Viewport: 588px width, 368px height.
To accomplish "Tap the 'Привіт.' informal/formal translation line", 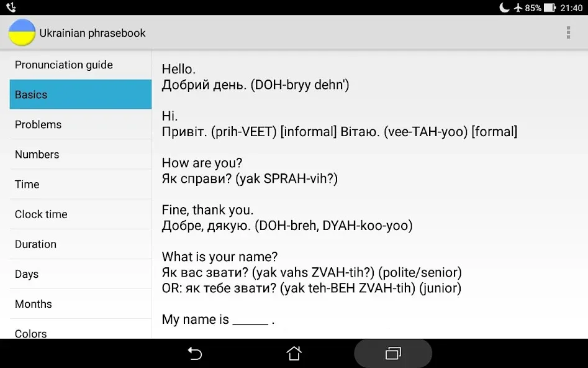I will tap(340, 132).
